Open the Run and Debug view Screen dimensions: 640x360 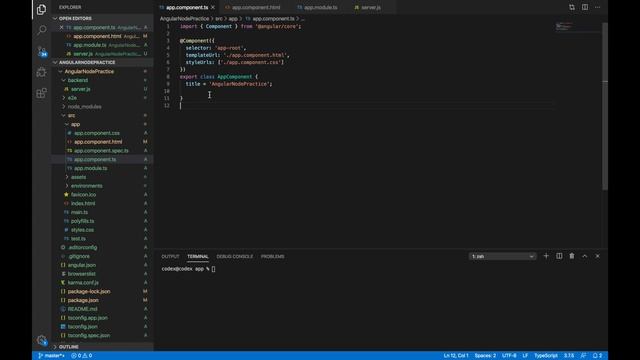coord(41,72)
